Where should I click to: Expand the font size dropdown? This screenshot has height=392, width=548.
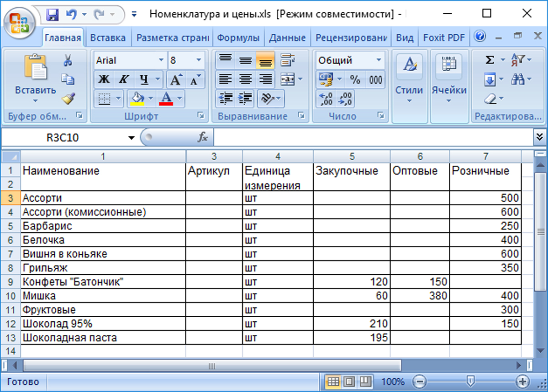pyautogui.click(x=199, y=60)
